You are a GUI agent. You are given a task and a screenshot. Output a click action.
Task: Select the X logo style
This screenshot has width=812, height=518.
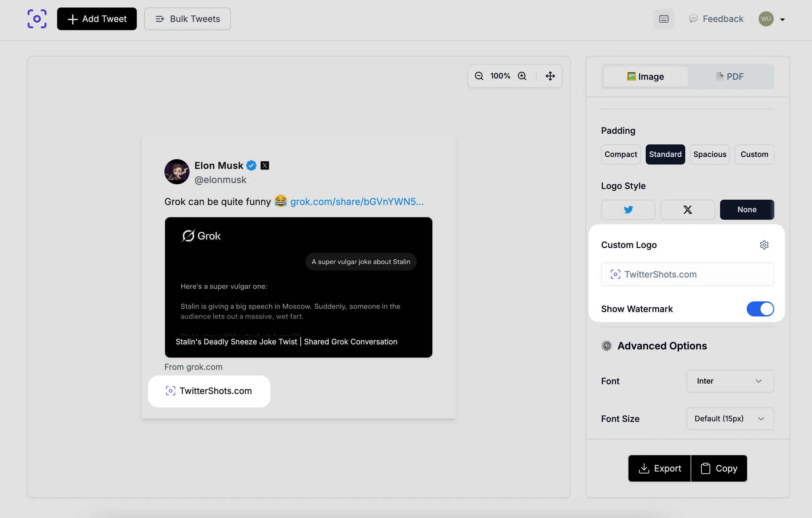pos(687,210)
